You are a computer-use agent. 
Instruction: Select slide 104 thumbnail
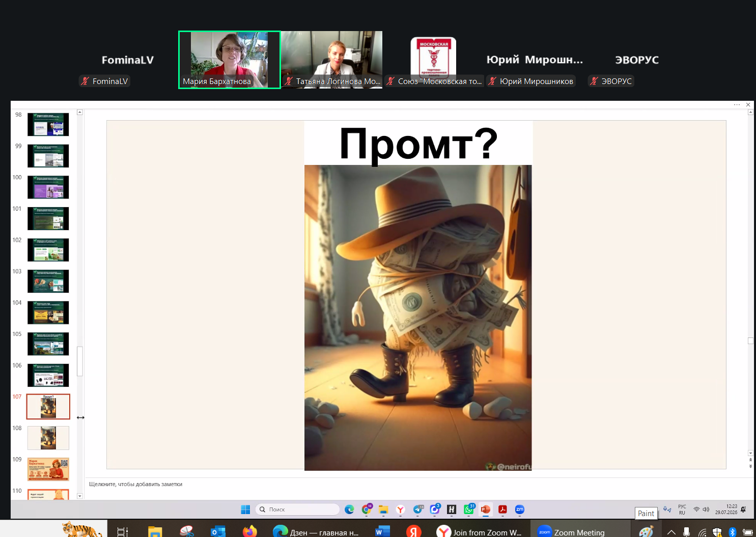tap(48, 313)
